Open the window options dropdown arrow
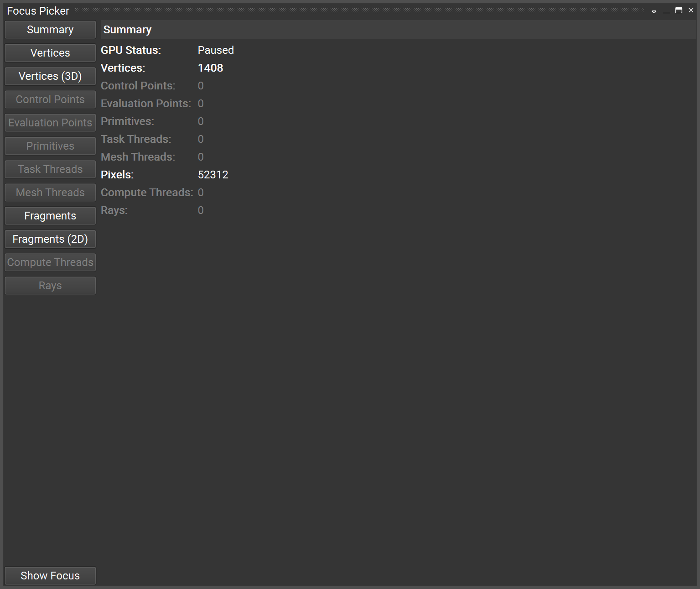The height and width of the screenshot is (589, 700). click(654, 10)
